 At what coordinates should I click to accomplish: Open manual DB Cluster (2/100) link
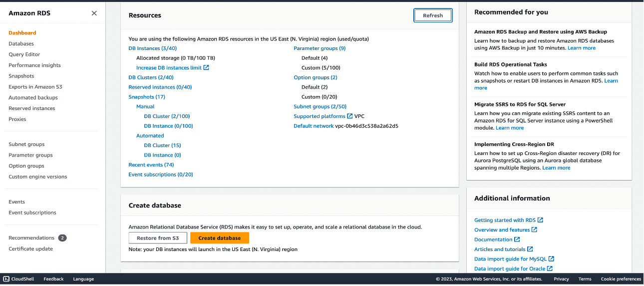pyautogui.click(x=167, y=116)
